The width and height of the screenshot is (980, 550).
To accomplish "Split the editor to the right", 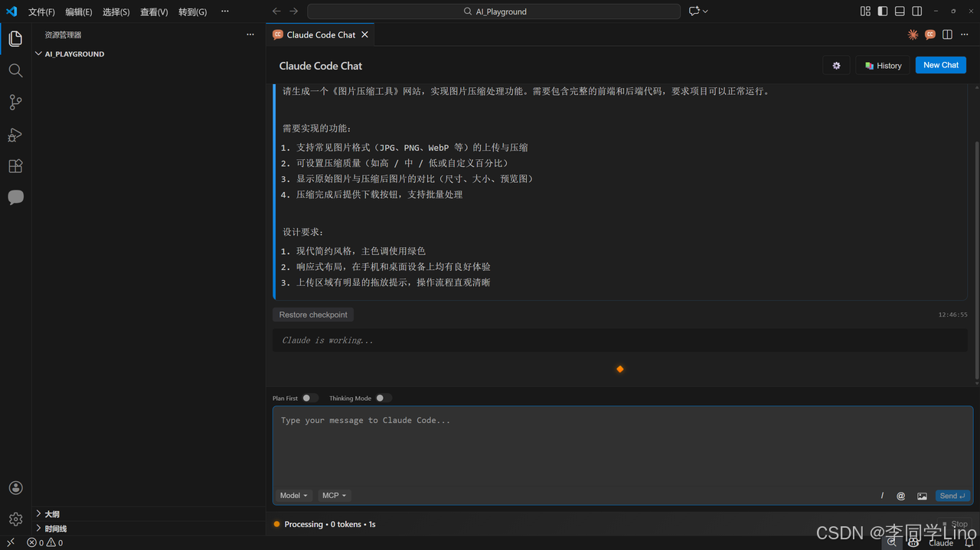I will 948,34.
